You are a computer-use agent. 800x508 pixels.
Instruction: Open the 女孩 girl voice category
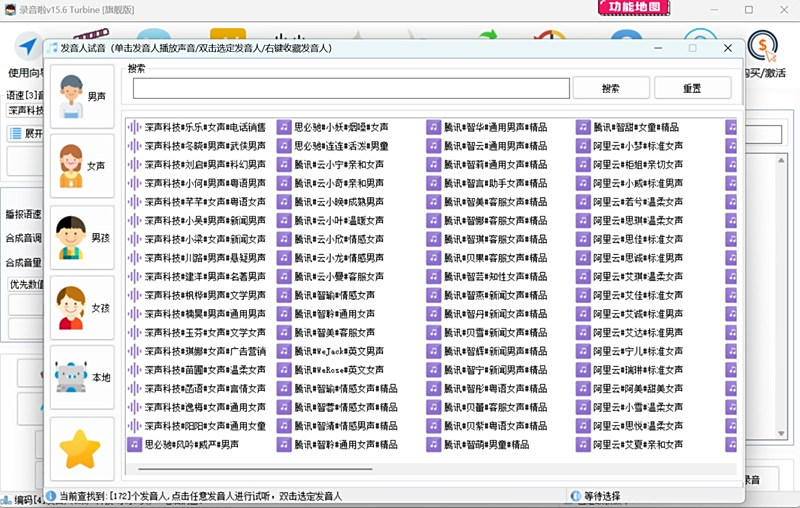click(x=81, y=306)
